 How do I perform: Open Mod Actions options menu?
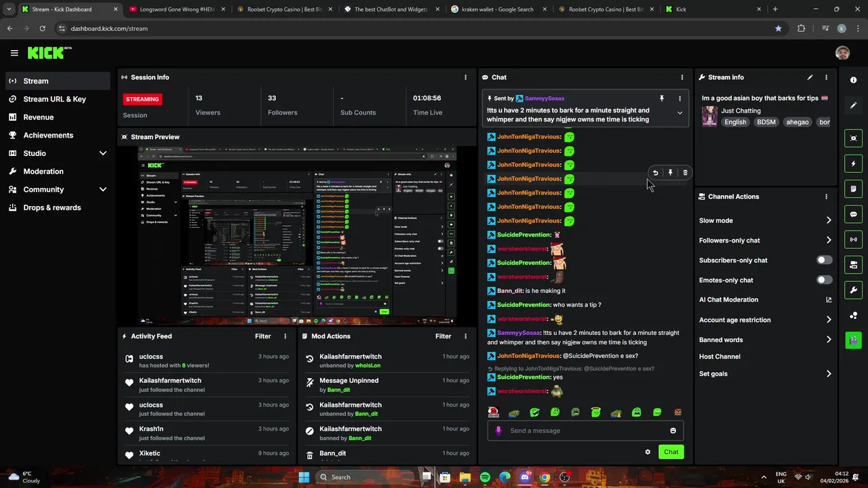[x=465, y=336]
